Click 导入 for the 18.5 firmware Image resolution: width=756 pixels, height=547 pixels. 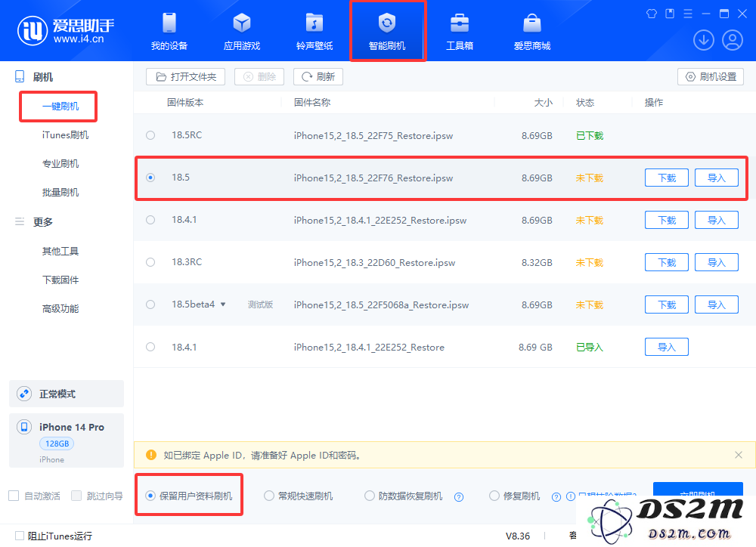click(717, 178)
